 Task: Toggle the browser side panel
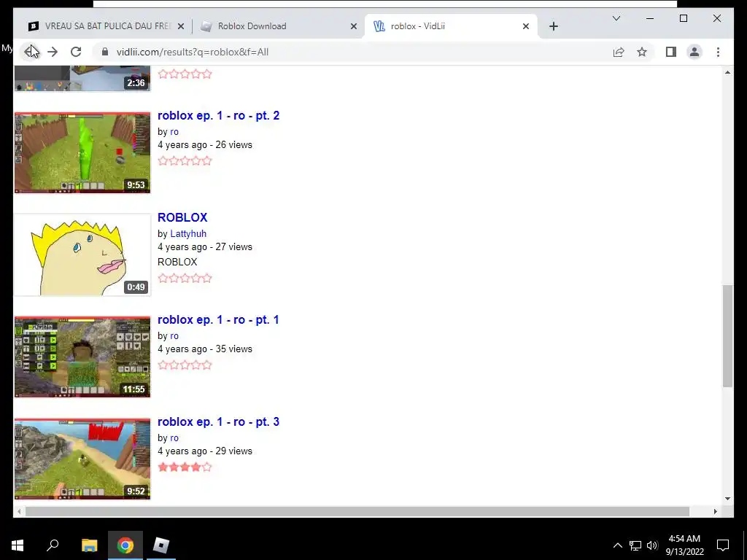tap(671, 52)
